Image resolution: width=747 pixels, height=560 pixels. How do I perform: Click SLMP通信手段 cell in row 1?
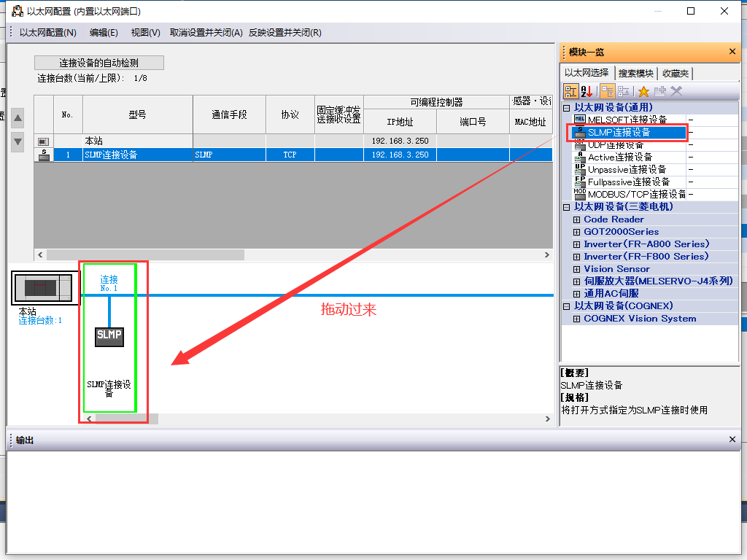tap(229, 155)
